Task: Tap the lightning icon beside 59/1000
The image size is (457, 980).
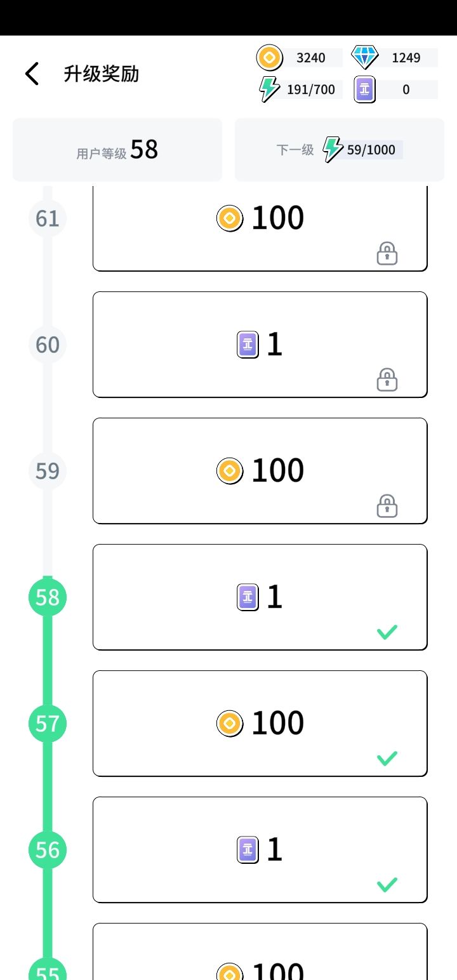Action: click(332, 150)
